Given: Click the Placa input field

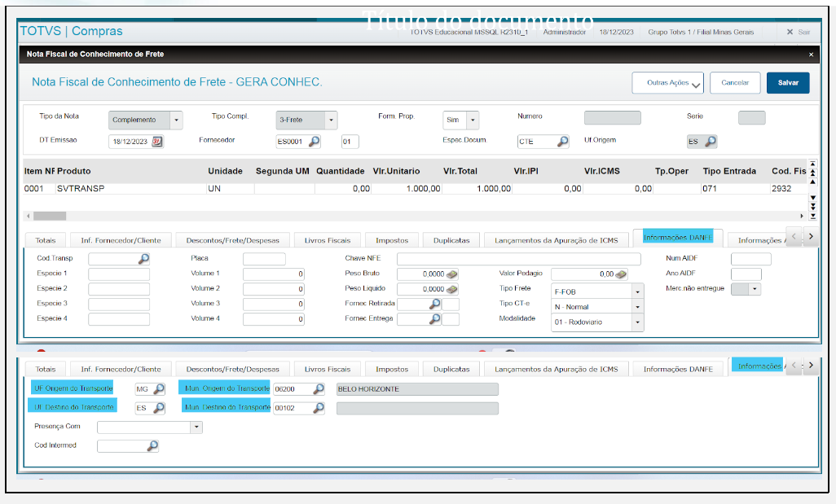Looking at the screenshot, I should 264,259.
